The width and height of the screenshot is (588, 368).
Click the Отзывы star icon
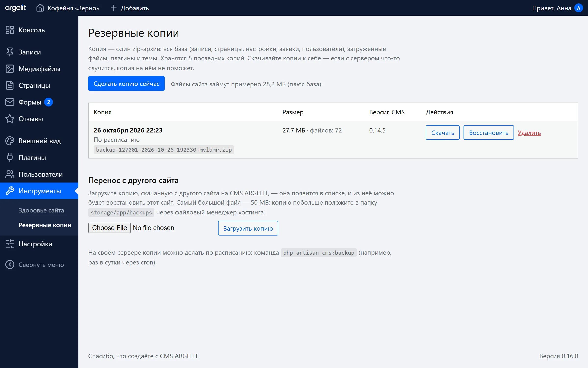pyautogui.click(x=10, y=119)
